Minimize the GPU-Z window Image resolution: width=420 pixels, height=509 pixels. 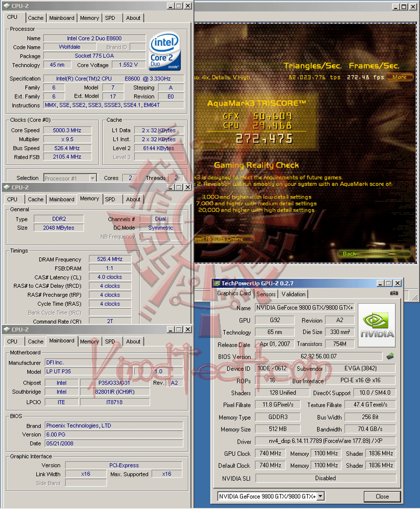pos(381,284)
